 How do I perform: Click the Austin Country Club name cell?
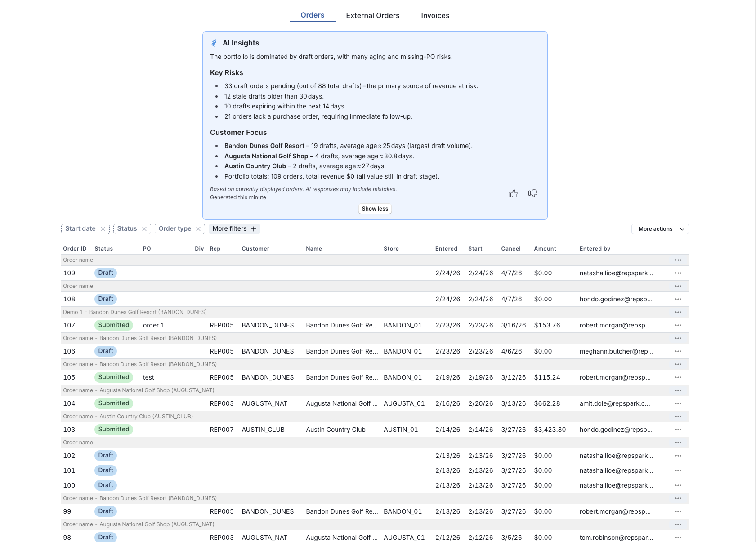click(x=336, y=430)
